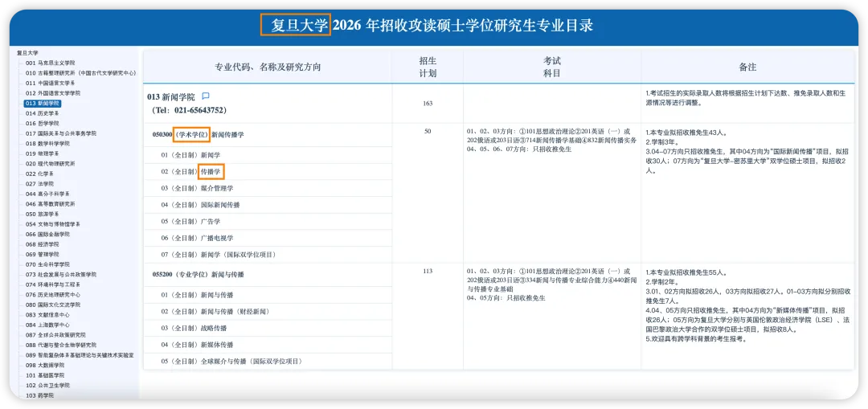Open 068 经济学院 in the tree
This screenshot has width=868, height=409.
(x=42, y=244)
